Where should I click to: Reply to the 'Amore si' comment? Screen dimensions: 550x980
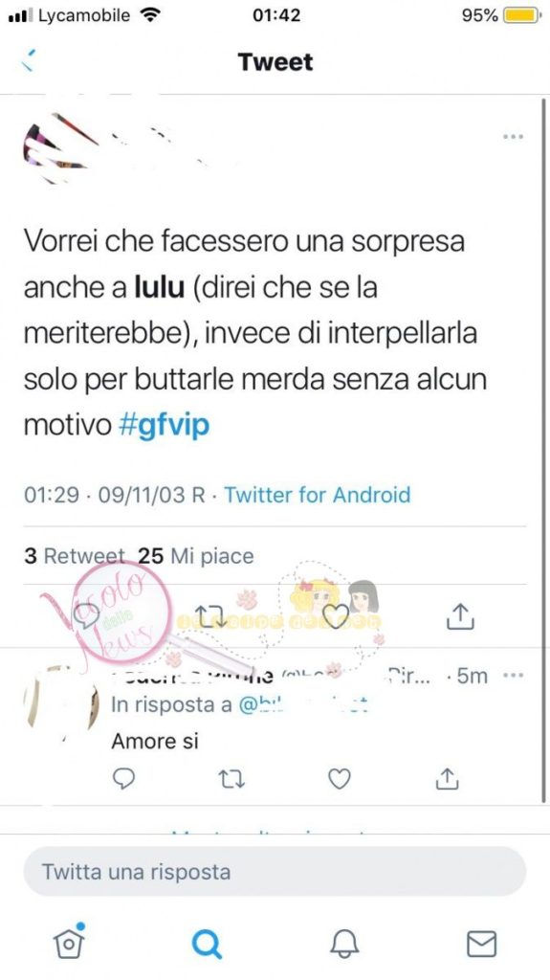[123, 779]
